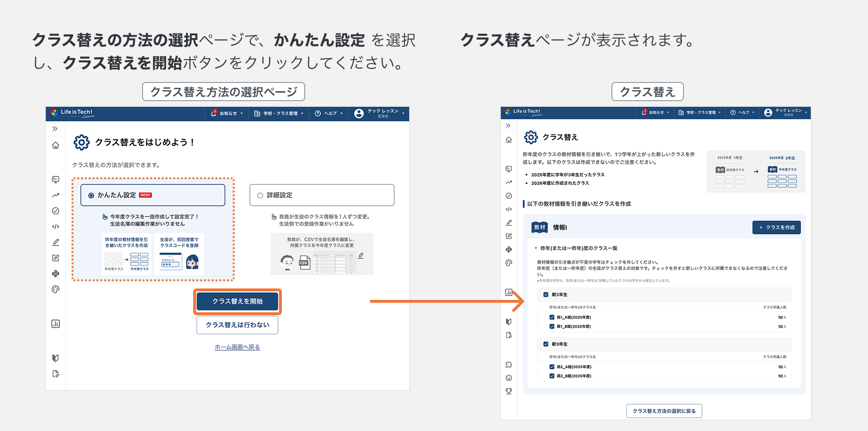Viewport: 868px width, 431px height.
Task: Click beginner leaf mark icon in クラス替え page sidebar
Action: (508, 322)
